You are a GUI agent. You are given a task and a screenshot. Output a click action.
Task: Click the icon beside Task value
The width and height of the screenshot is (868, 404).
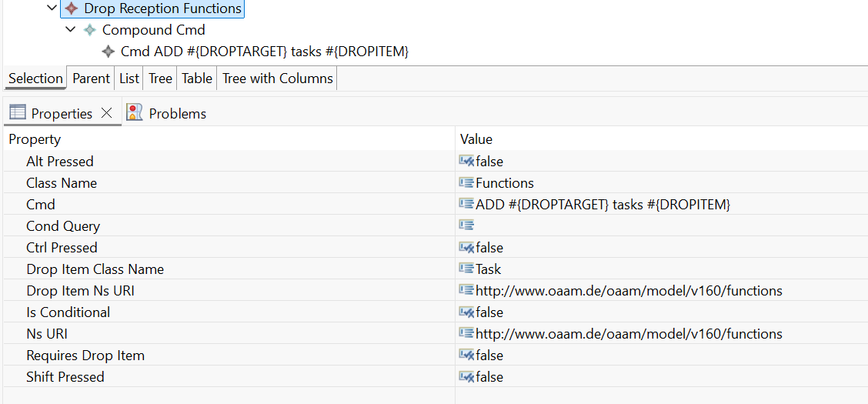click(466, 269)
